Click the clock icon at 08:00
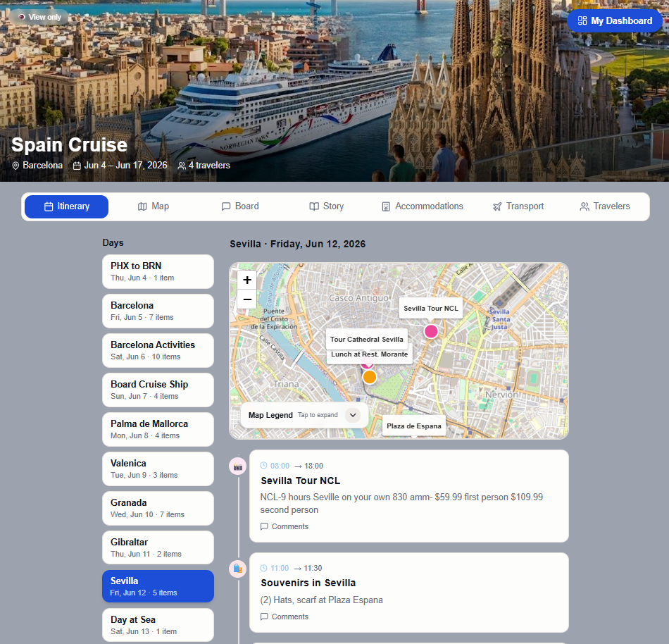This screenshot has width=669, height=644. click(x=263, y=466)
